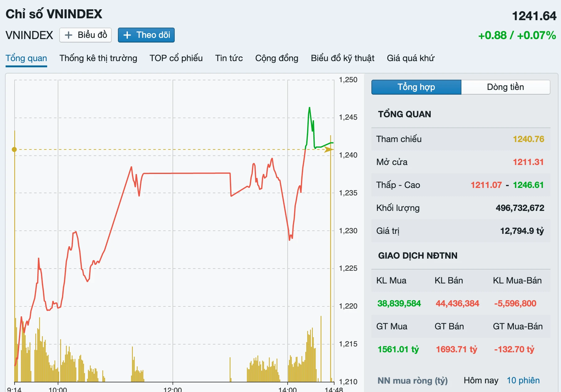Switch to the Dòng tiền panel view

pos(505,87)
